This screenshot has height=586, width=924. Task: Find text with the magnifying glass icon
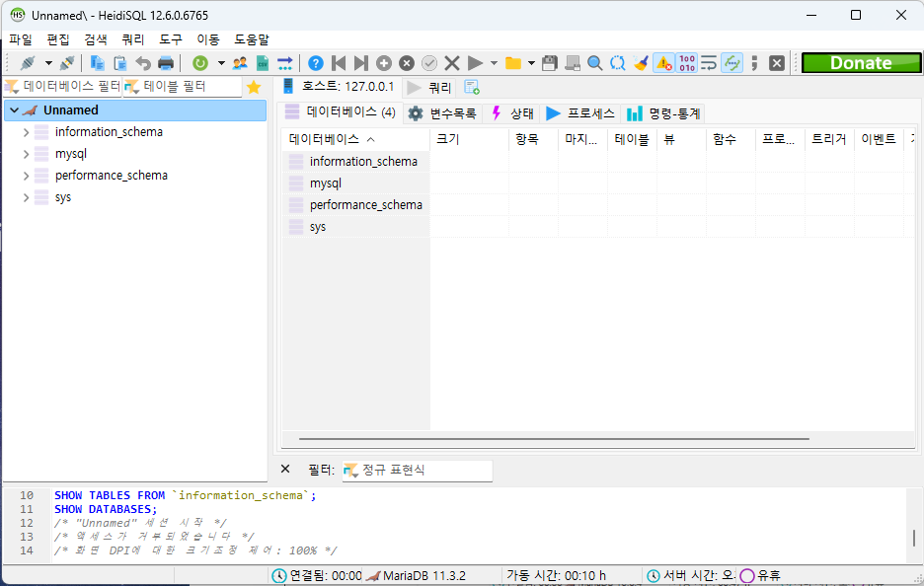pos(595,63)
